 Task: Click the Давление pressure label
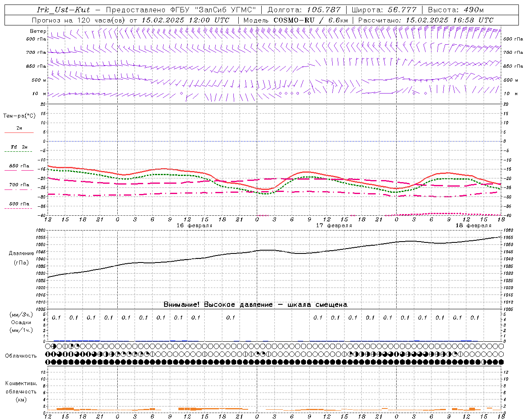click(21, 253)
